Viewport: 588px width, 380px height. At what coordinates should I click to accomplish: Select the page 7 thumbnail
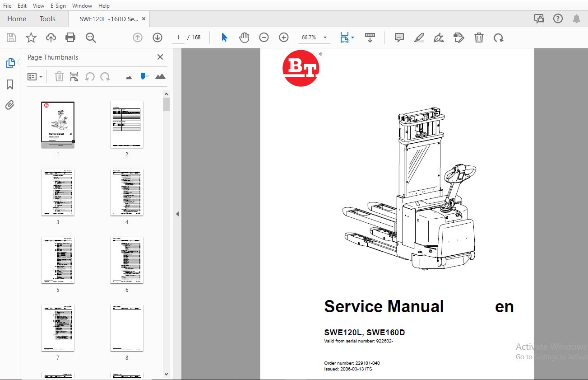click(x=58, y=328)
